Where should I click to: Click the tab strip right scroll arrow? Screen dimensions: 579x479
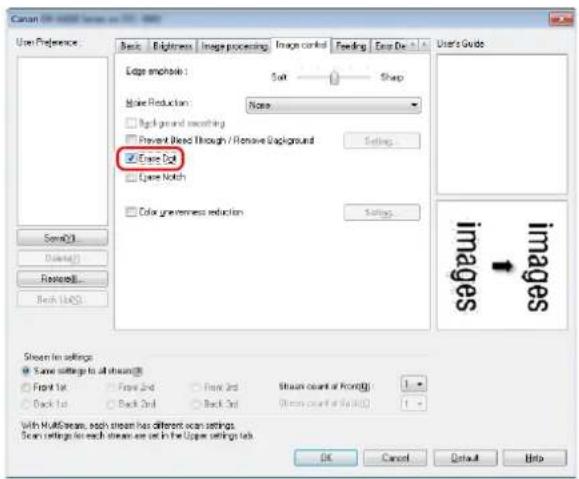tap(424, 45)
